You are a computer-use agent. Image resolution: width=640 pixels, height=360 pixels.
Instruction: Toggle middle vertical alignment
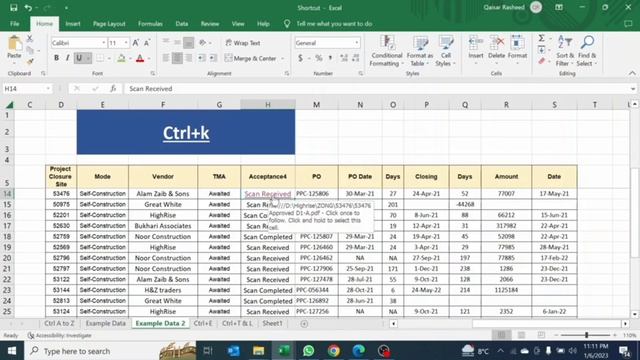coord(177,42)
